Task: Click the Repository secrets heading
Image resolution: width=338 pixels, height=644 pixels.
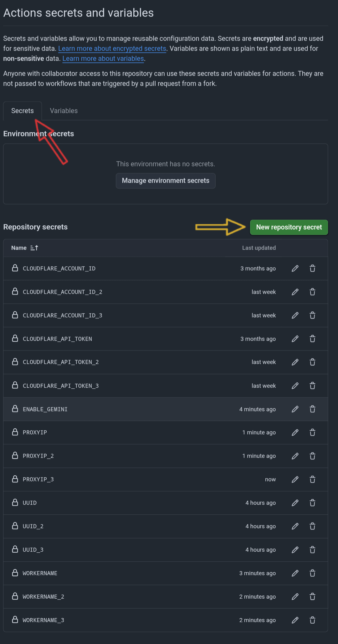Action: [x=35, y=227]
